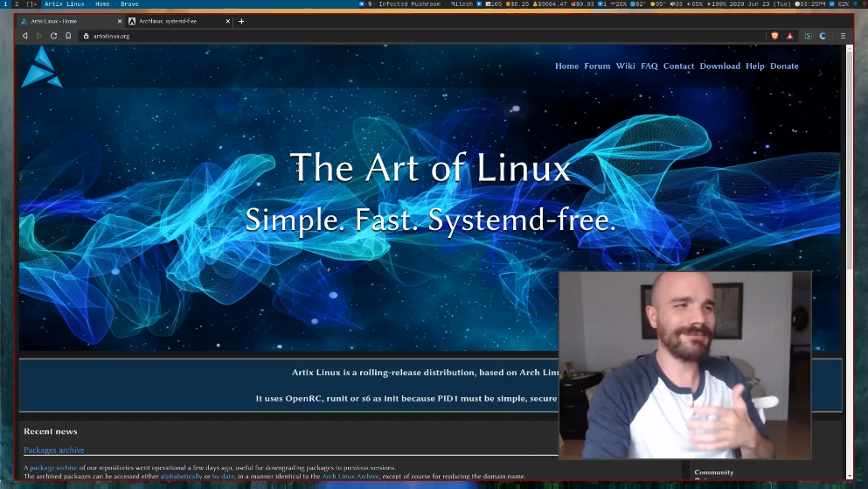
Task: Follow the Arch Linux Archive link
Action: (351, 476)
